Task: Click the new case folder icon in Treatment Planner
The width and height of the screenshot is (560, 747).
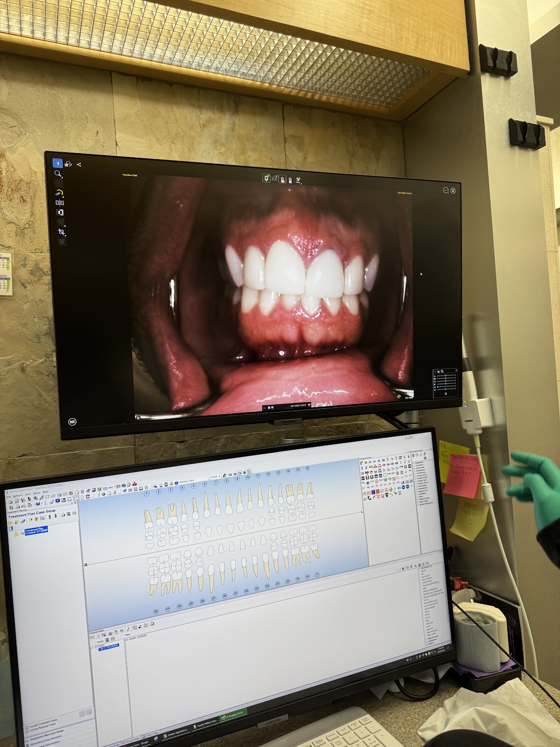Action: 10,522
